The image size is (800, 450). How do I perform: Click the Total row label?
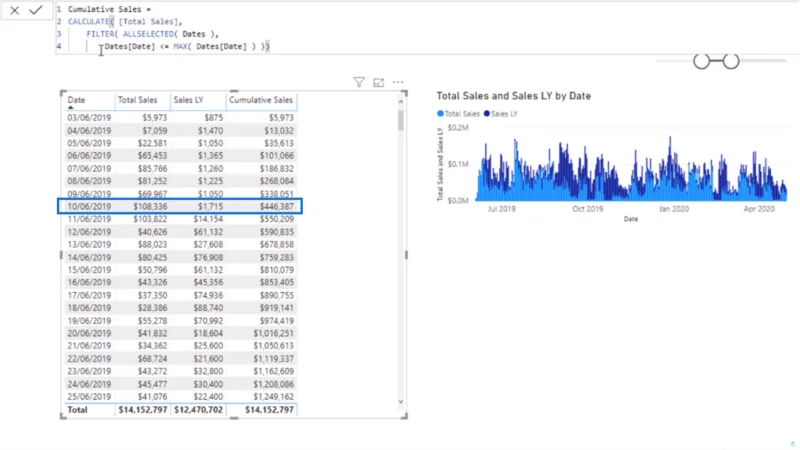[78, 410]
